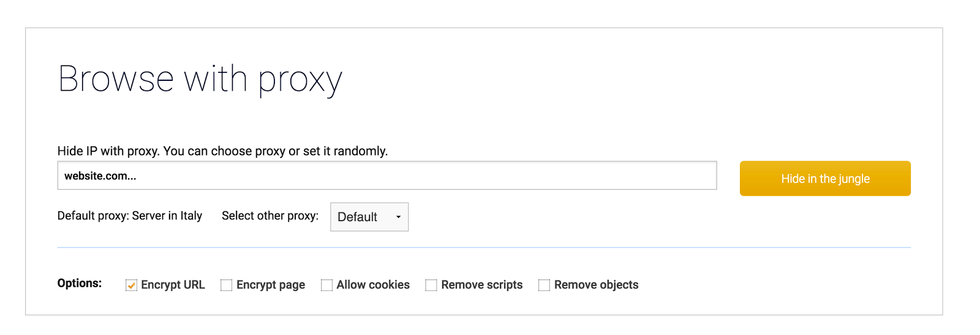Check the Remove scripts box
980x335 pixels.
(x=431, y=285)
